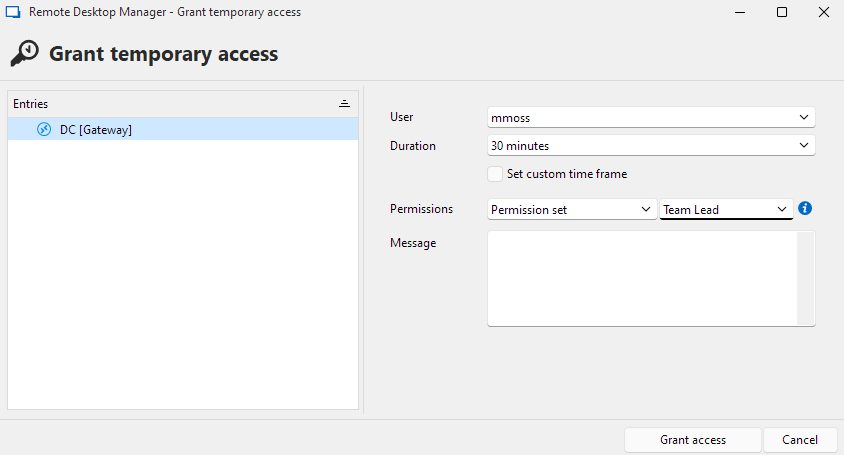Click the Entries panel header label
This screenshot has width=844, height=455.
tap(31, 104)
